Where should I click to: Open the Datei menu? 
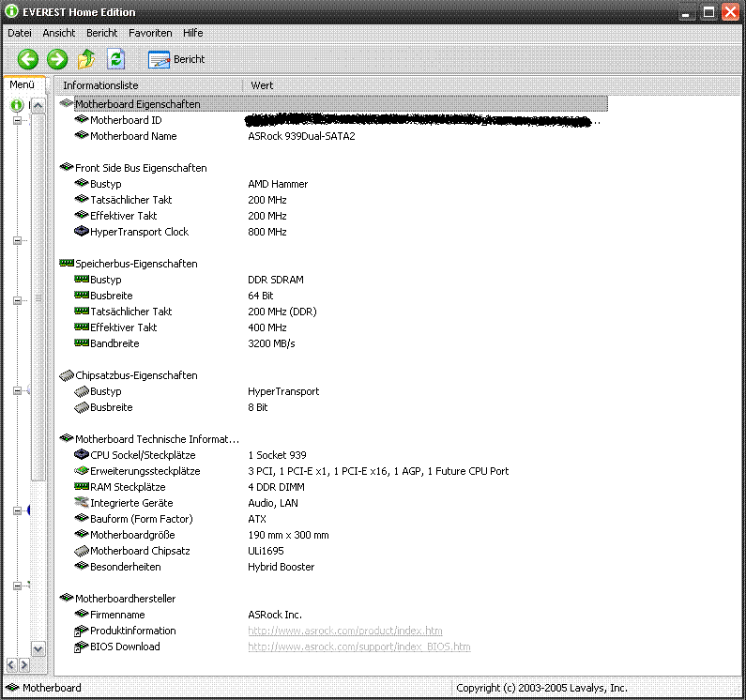[x=20, y=33]
